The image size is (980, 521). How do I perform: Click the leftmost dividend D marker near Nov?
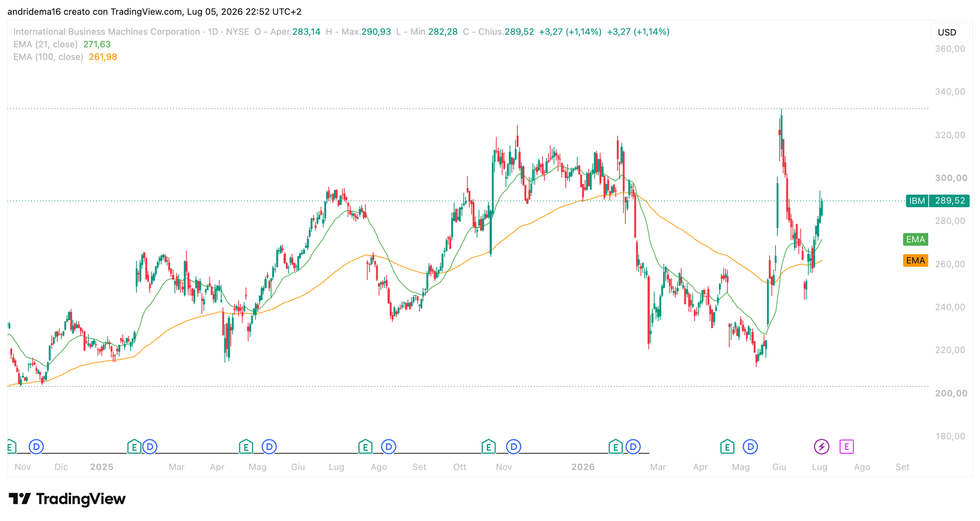pos(36,446)
